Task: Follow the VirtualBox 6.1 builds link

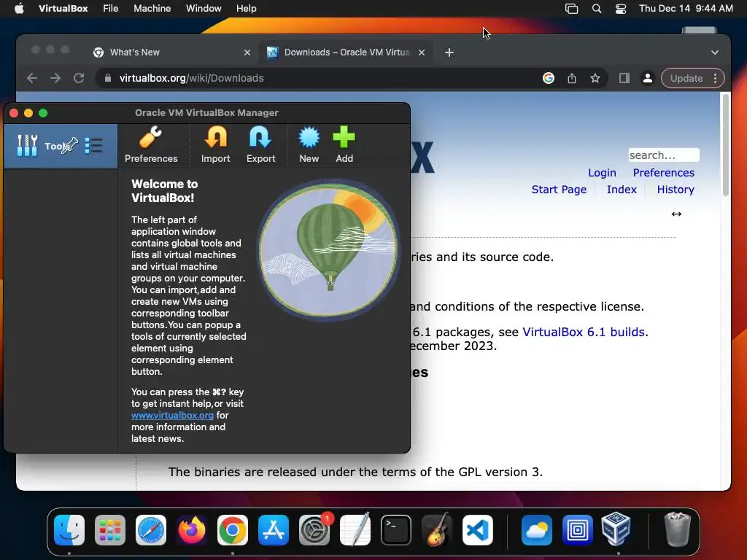Action: [x=584, y=332]
